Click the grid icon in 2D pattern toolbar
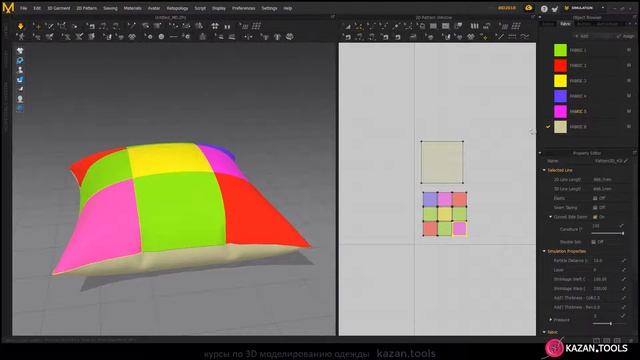This screenshot has height=360, width=640. [516, 26]
